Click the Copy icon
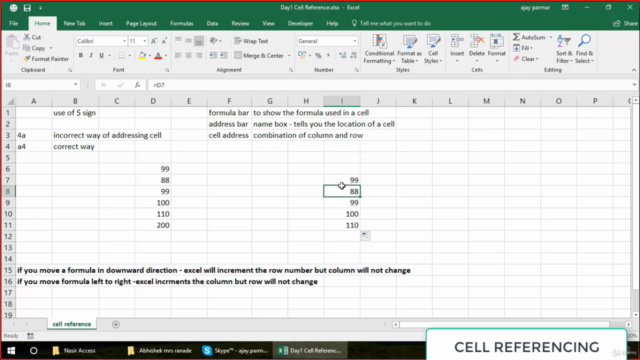Image resolution: width=640 pixels, height=360 pixels. (x=27, y=48)
